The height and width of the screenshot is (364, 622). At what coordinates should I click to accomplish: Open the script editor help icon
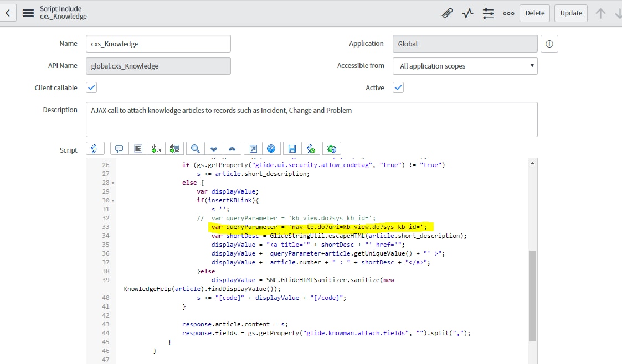(x=271, y=148)
